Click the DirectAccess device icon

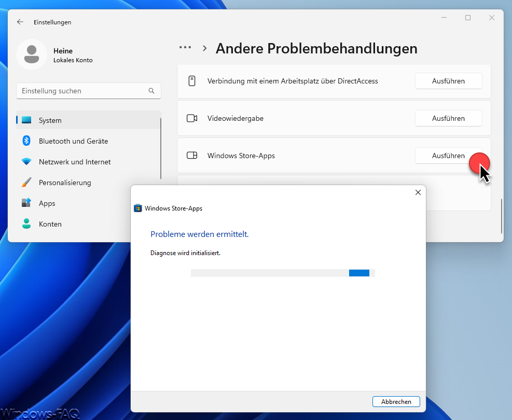(x=192, y=81)
